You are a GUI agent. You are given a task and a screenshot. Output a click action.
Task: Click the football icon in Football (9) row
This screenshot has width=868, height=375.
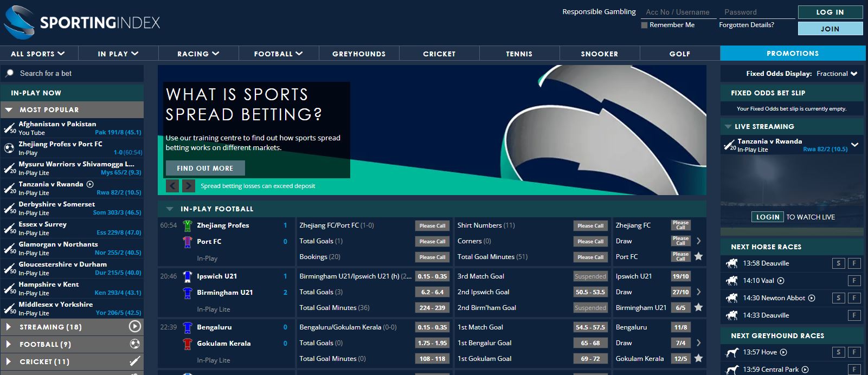135,344
